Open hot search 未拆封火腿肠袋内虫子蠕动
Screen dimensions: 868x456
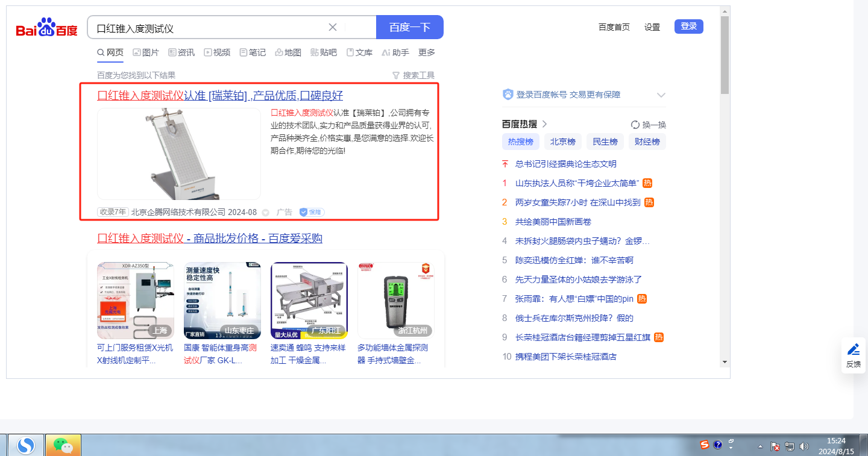[x=583, y=241]
